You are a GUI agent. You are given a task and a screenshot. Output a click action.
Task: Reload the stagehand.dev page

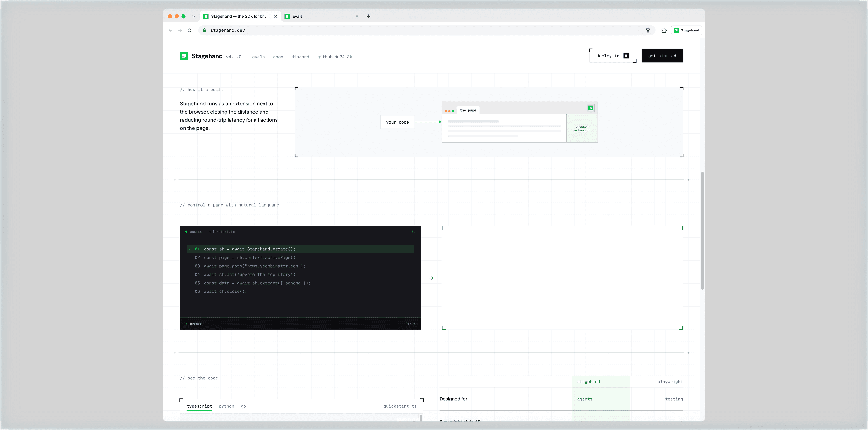[x=190, y=30]
